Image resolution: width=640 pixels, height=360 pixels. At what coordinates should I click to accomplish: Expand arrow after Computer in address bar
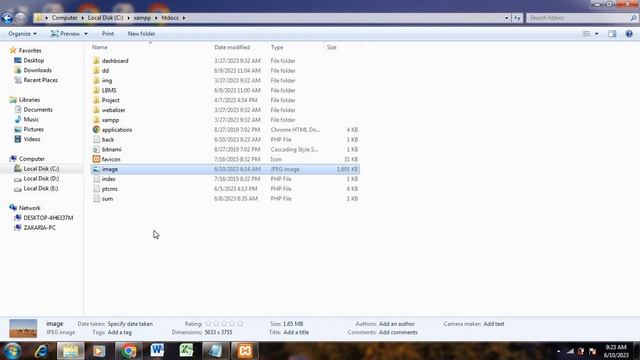tap(82, 18)
